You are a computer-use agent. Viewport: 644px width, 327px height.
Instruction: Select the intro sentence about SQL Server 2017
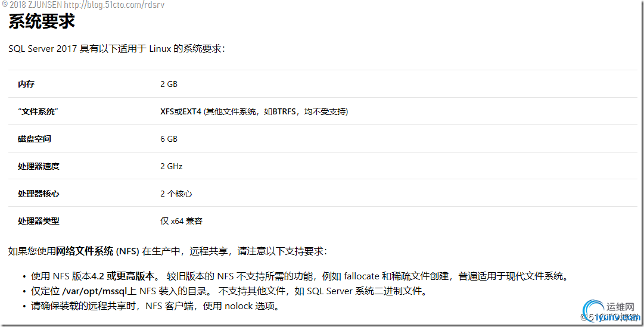[x=117, y=48]
